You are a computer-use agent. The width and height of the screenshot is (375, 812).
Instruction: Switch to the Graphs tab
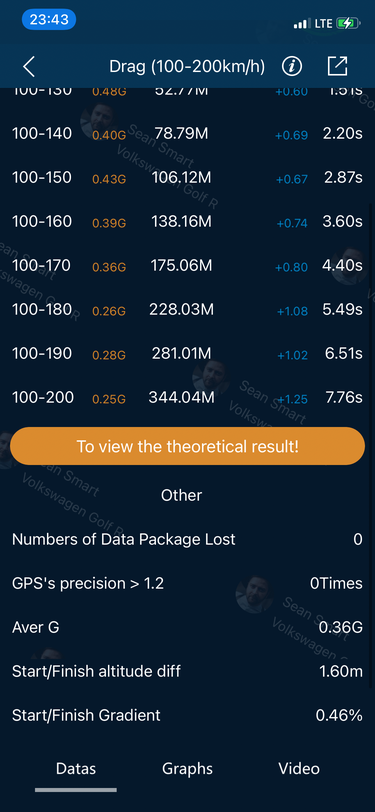click(188, 768)
